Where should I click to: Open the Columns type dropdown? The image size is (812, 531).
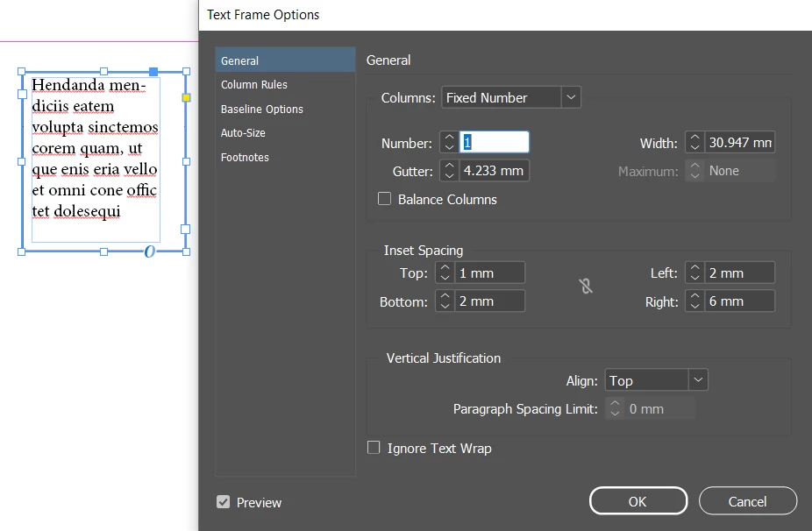coord(511,97)
